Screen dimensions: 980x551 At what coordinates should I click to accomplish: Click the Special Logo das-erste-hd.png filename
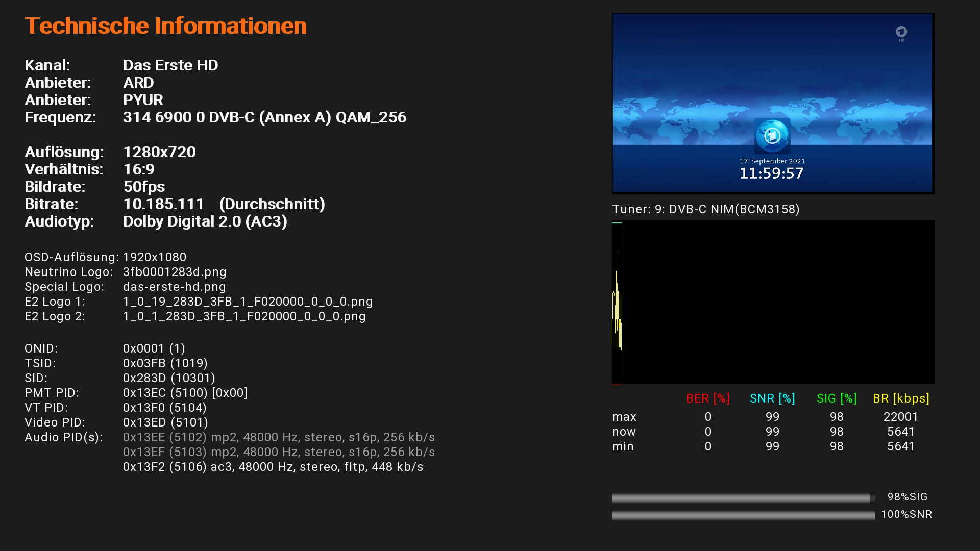pyautogui.click(x=174, y=287)
